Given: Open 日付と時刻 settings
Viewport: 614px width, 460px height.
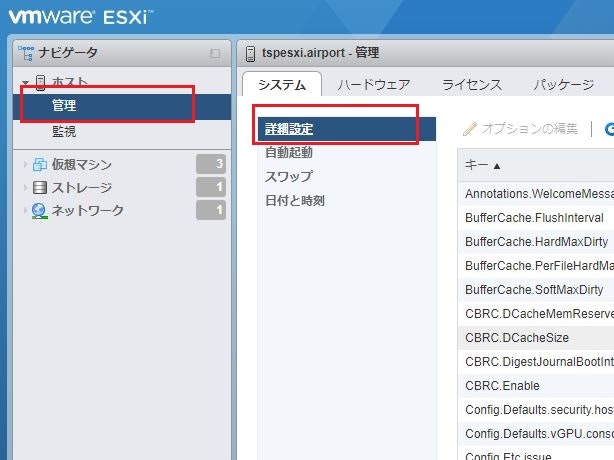Looking at the screenshot, I should click(347, 201).
